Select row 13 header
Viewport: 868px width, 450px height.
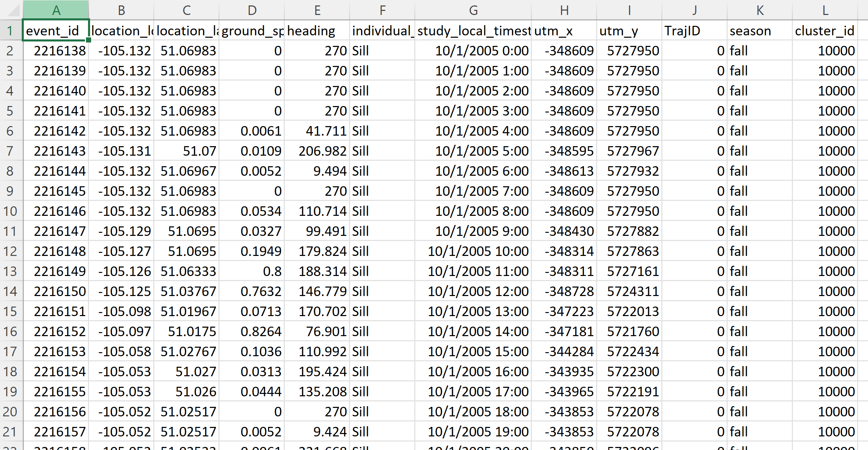point(10,271)
